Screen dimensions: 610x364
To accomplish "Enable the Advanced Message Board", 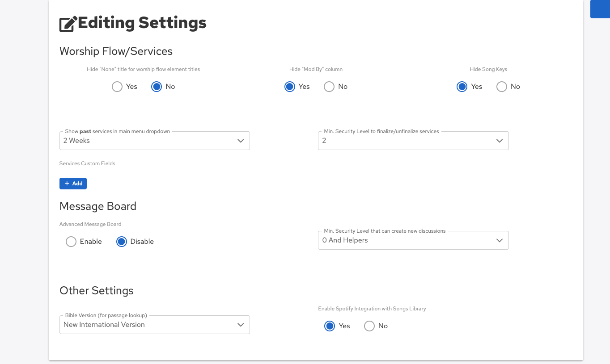I will point(71,242).
